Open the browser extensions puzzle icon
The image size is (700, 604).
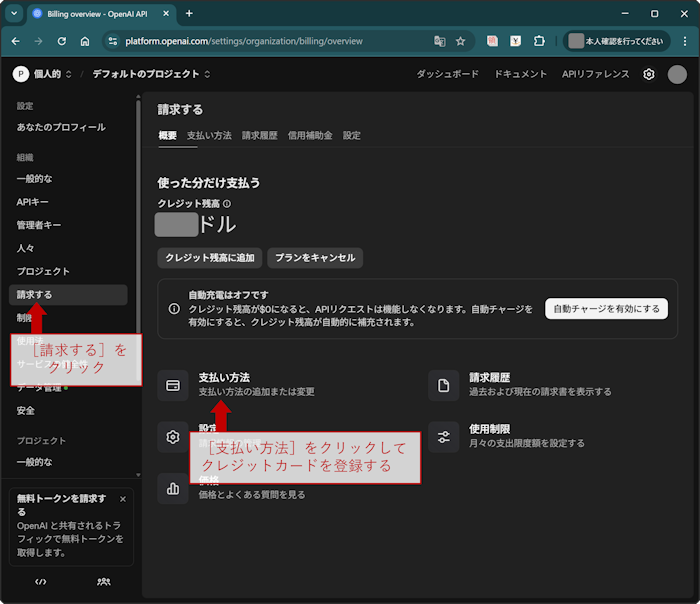[x=539, y=41]
